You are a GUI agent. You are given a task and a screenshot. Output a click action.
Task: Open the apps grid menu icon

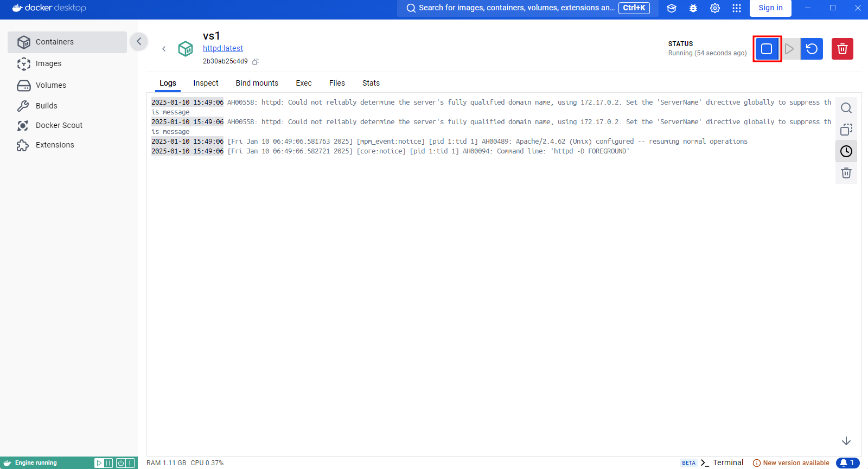[737, 8]
